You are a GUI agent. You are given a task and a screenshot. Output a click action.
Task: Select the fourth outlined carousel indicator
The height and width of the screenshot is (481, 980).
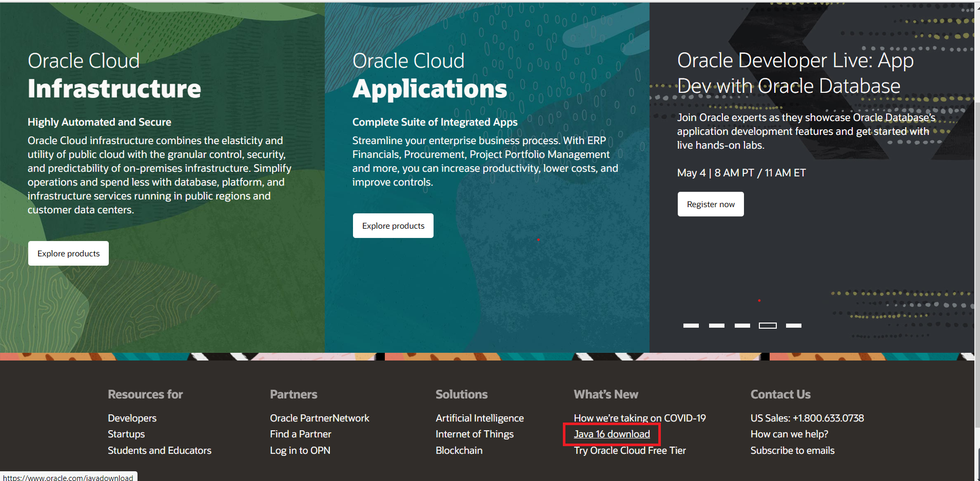point(768,326)
